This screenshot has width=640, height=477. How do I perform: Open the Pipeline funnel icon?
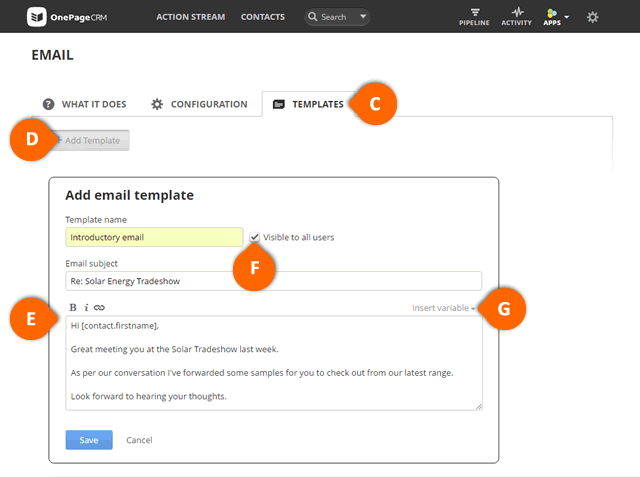point(475,12)
